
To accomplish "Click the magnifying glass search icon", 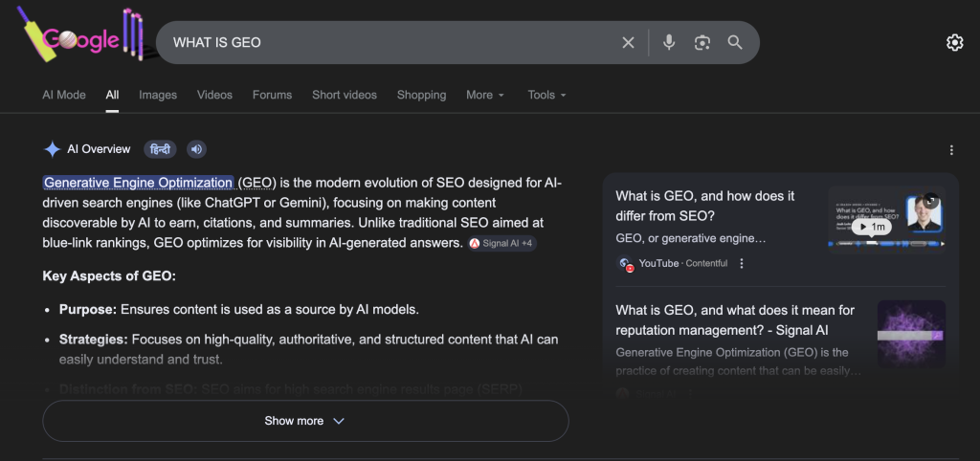I will [735, 42].
